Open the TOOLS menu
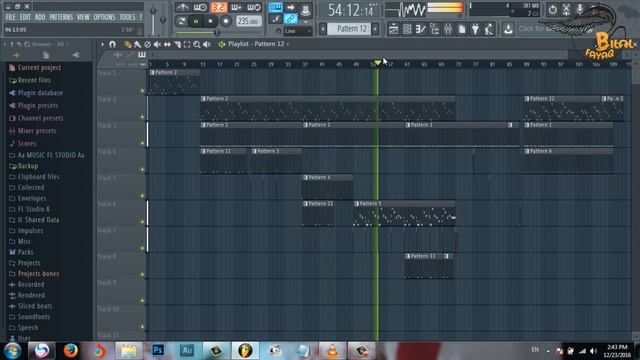The image size is (640, 360). (x=127, y=17)
